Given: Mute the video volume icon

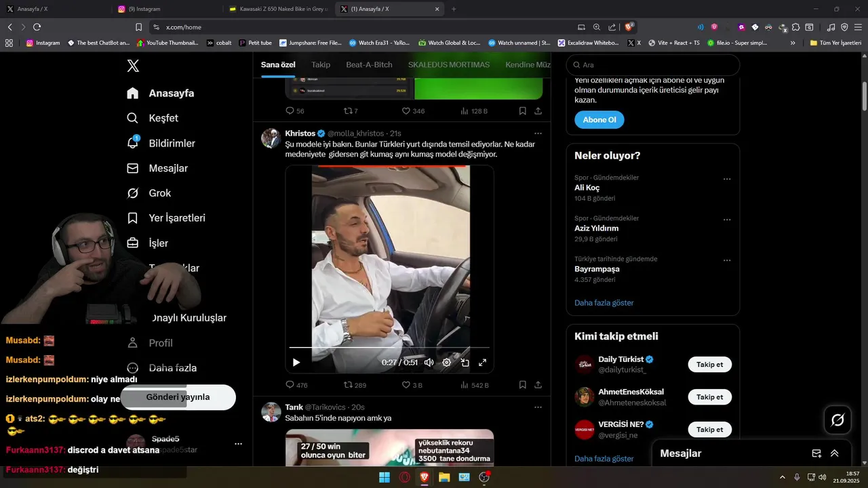Looking at the screenshot, I should pyautogui.click(x=429, y=363).
